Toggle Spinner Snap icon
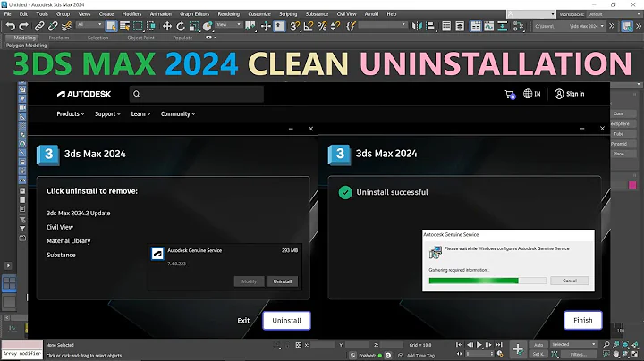This screenshot has width=644, height=361. click(335, 26)
